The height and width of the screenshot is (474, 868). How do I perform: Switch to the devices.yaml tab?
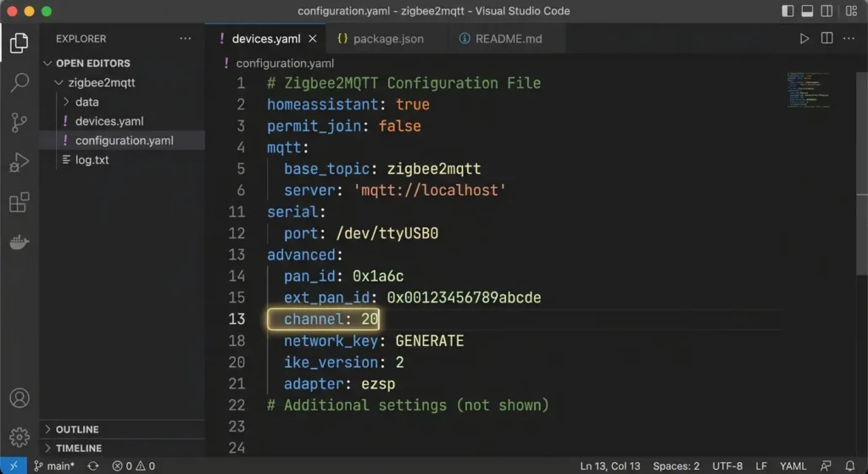[x=265, y=39]
